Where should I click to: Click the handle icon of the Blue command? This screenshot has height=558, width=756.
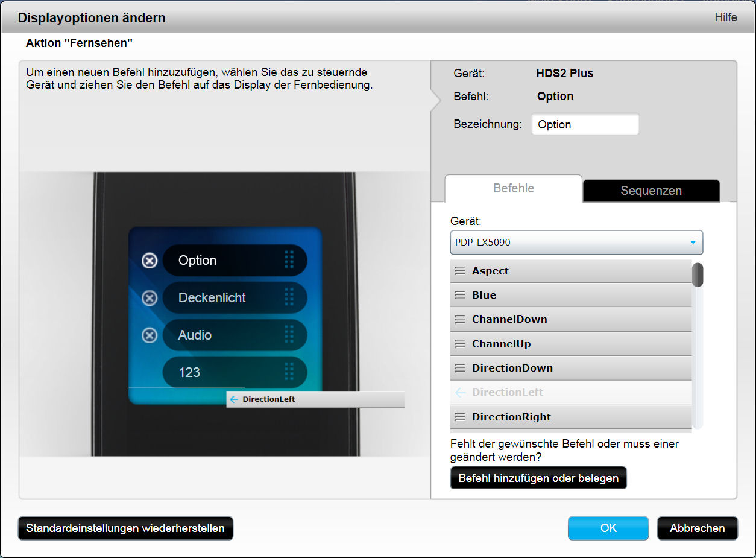click(x=460, y=295)
